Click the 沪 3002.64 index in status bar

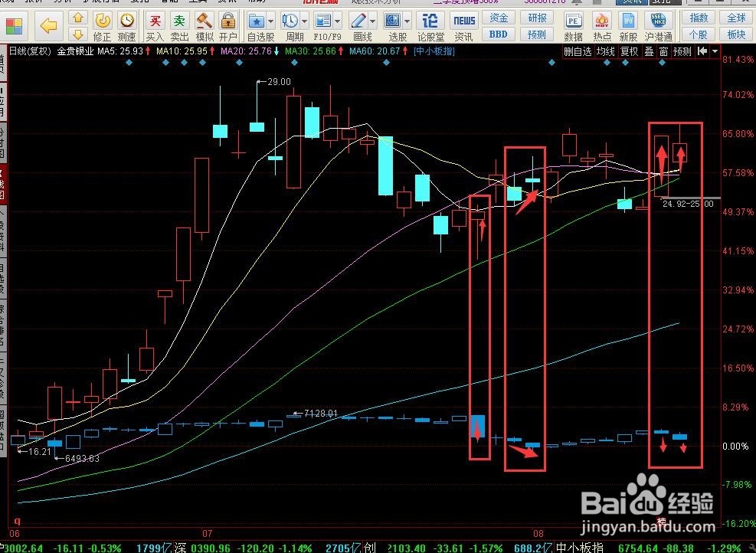21,548
